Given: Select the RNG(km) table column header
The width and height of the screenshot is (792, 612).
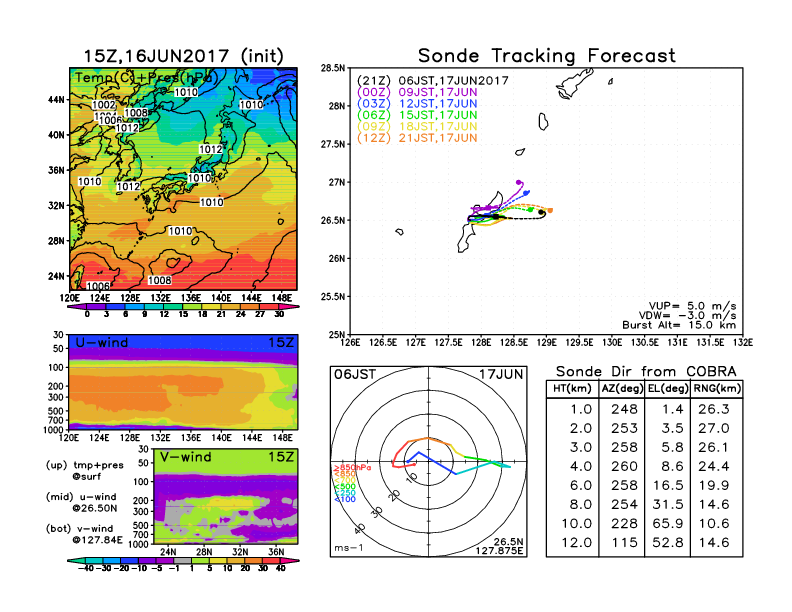Looking at the screenshot, I should (715, 386).
